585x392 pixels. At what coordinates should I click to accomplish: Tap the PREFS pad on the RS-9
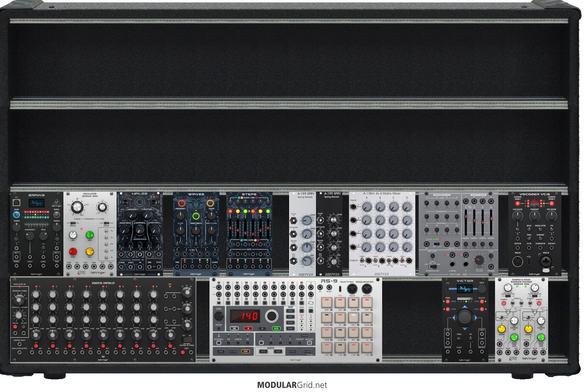pyautogui.click(x=327, y=318)
